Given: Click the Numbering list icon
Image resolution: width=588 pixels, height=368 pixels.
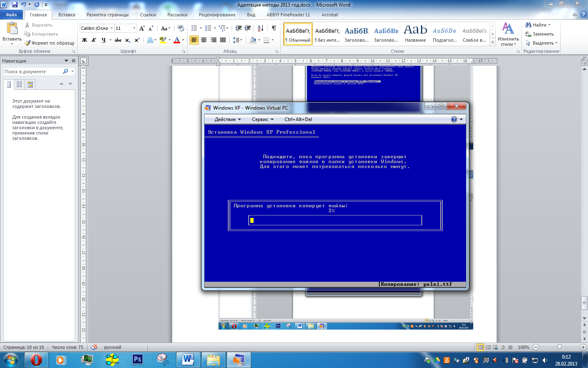Looking at the screenshot, I should (x=208, y=28).
